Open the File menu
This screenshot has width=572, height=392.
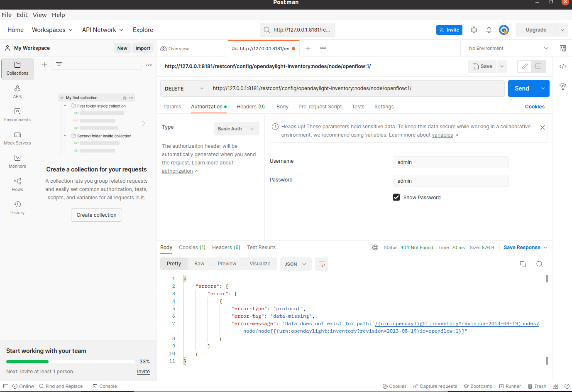tap(7, 15)
